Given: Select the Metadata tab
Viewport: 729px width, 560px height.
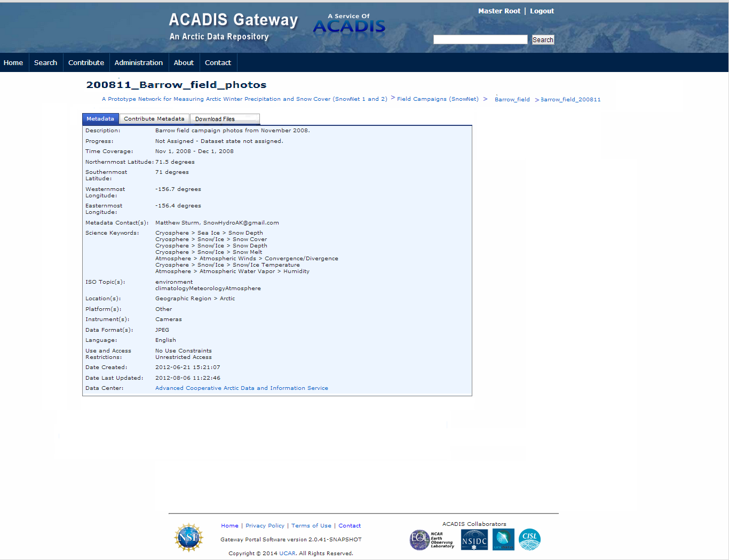Looking at the screenshot, I should (100, 119).
